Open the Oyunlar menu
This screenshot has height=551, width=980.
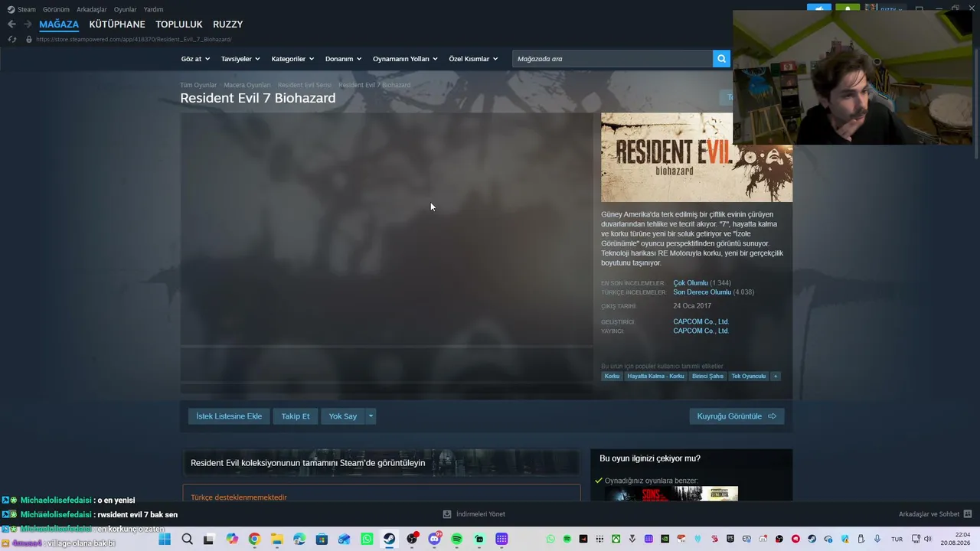(126, 9)
